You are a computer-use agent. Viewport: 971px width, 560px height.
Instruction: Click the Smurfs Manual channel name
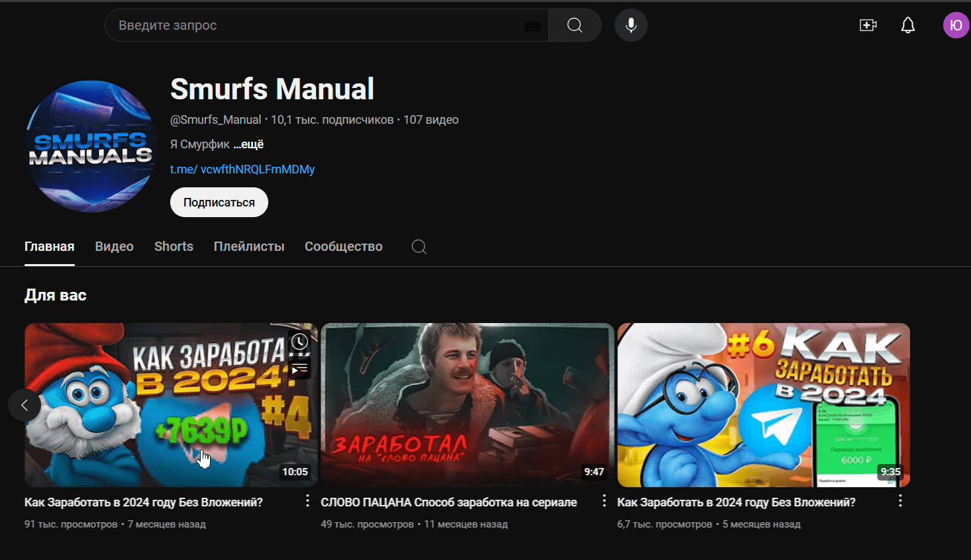pos(272,89)
